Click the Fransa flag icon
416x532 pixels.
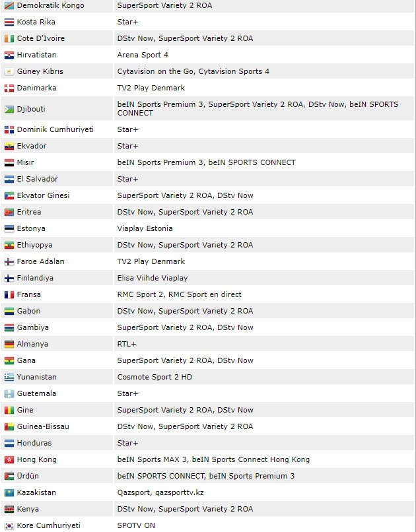click(x=9, y=294)
